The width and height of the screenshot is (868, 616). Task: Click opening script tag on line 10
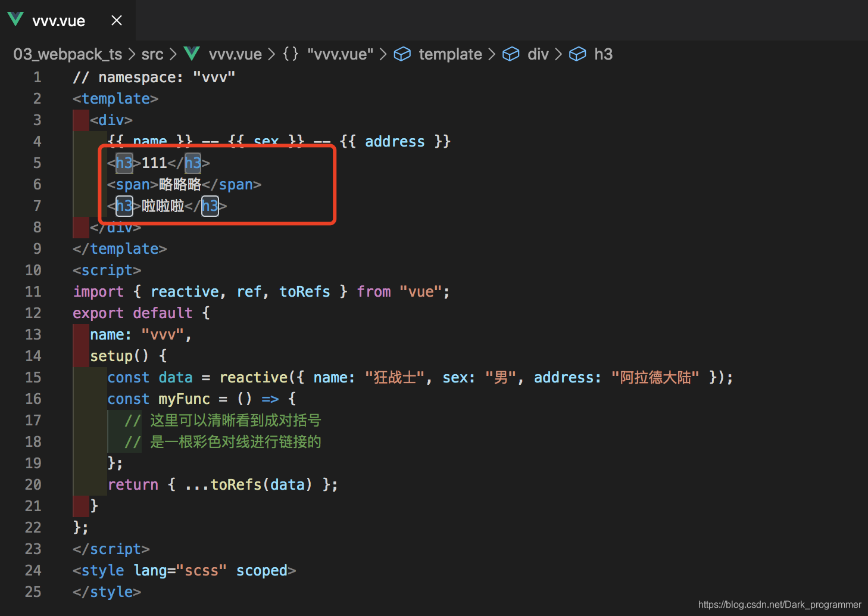[107, 270]
